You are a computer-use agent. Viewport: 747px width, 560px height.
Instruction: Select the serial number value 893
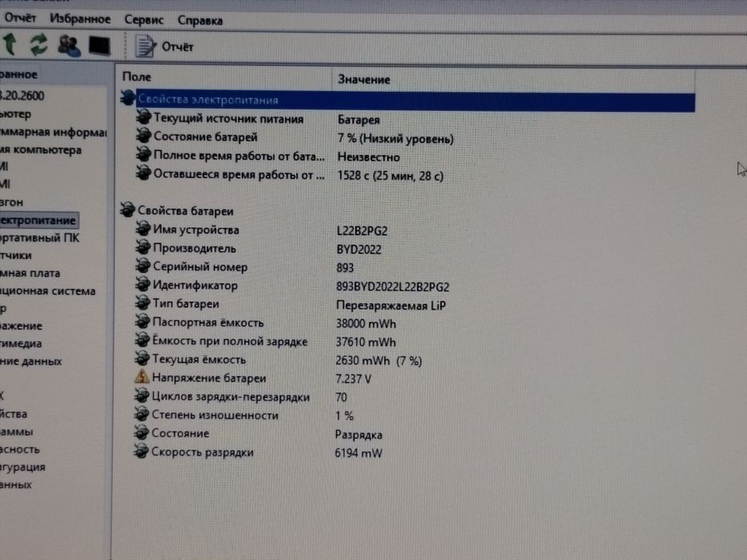point(345,268)
